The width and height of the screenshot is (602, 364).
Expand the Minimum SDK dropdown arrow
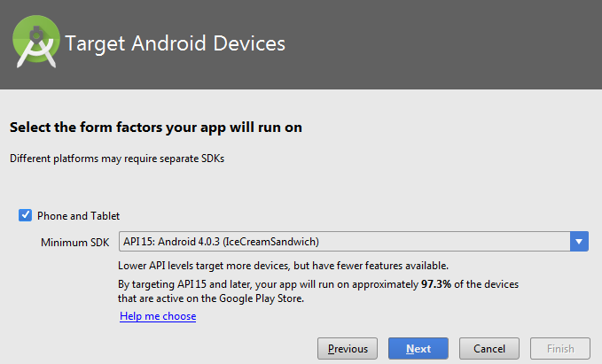(580, 241)
